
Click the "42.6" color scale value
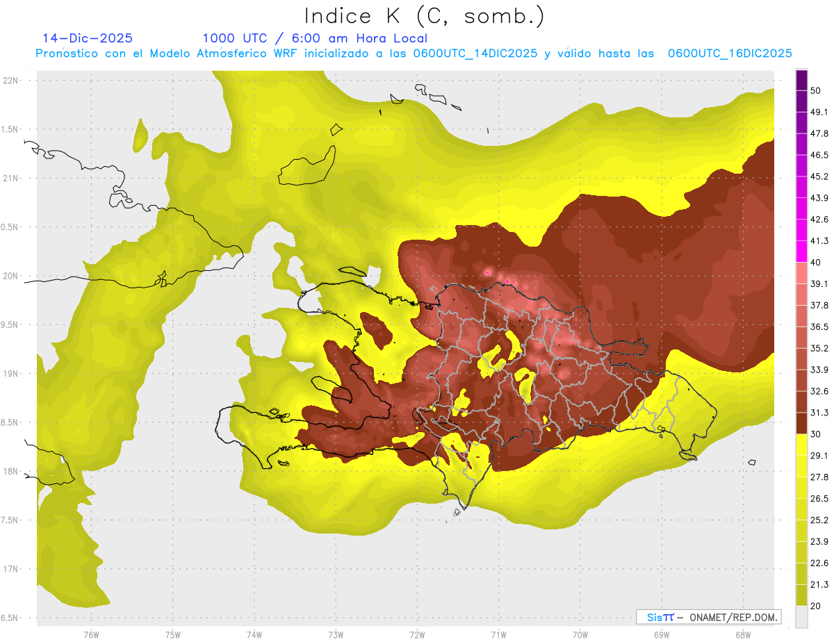820,220
